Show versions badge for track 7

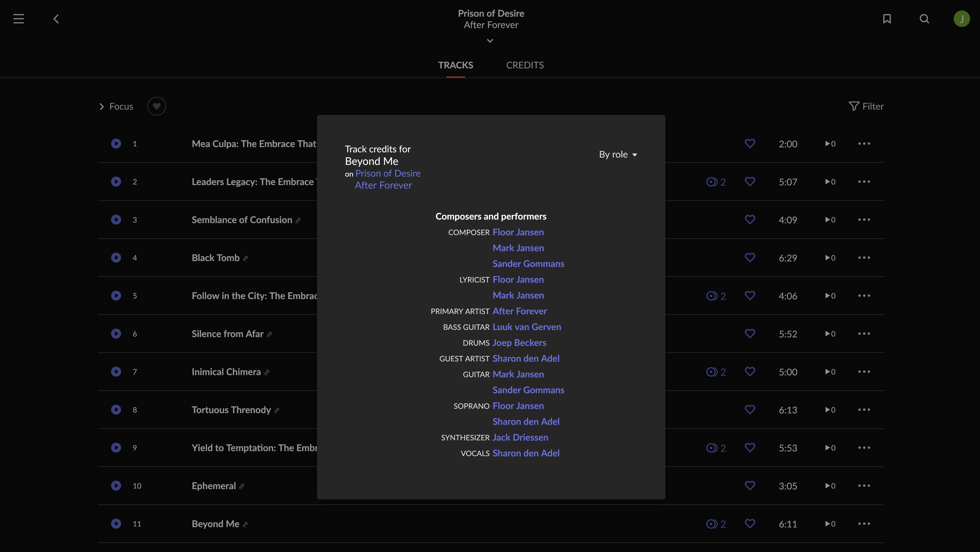(x=716, y=372)
